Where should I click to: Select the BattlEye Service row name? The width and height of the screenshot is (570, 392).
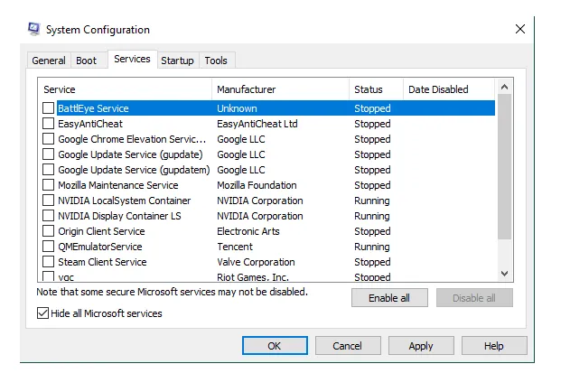pos(93,108)
